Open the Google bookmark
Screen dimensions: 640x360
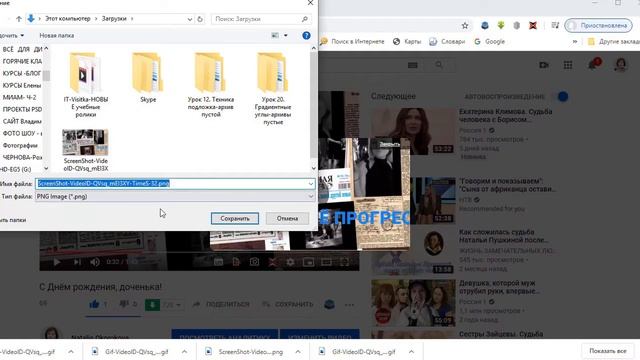pos(489,42)
